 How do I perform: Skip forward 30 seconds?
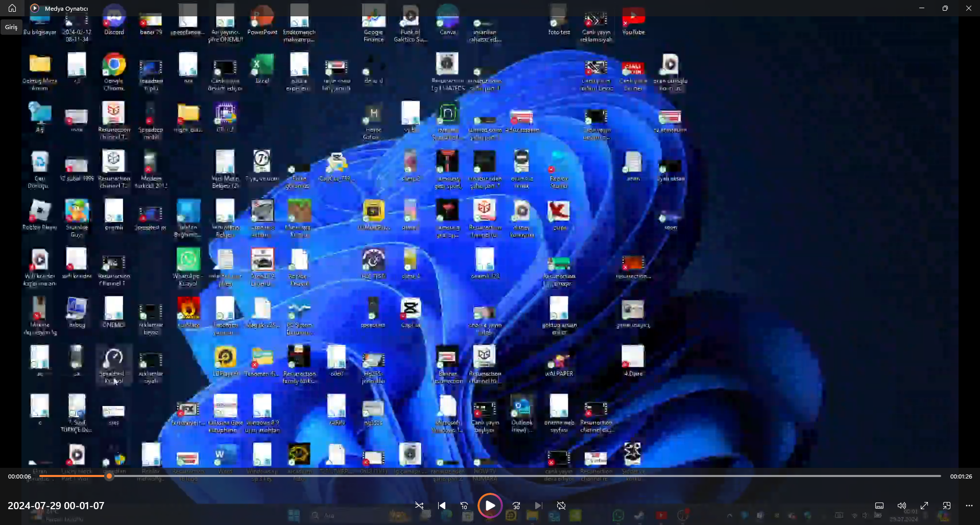516,506
